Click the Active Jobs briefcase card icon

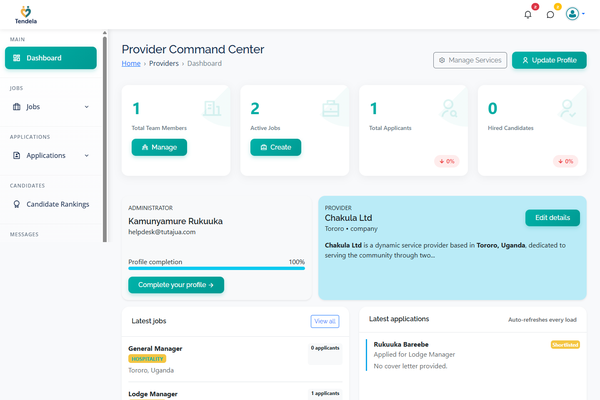click(329, 108)
